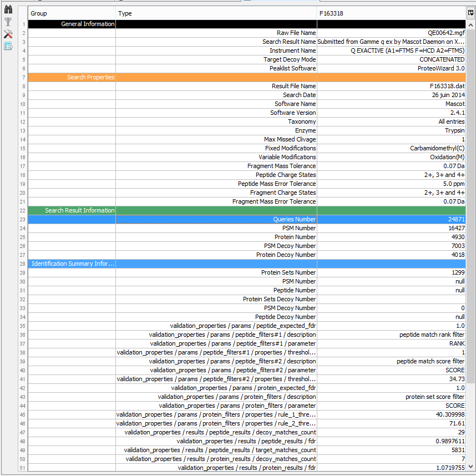Image resolution: width=476 pixels, height=476 pixels.
Task: Click the Fragment Charge States cell
Action: click(216, 193)
